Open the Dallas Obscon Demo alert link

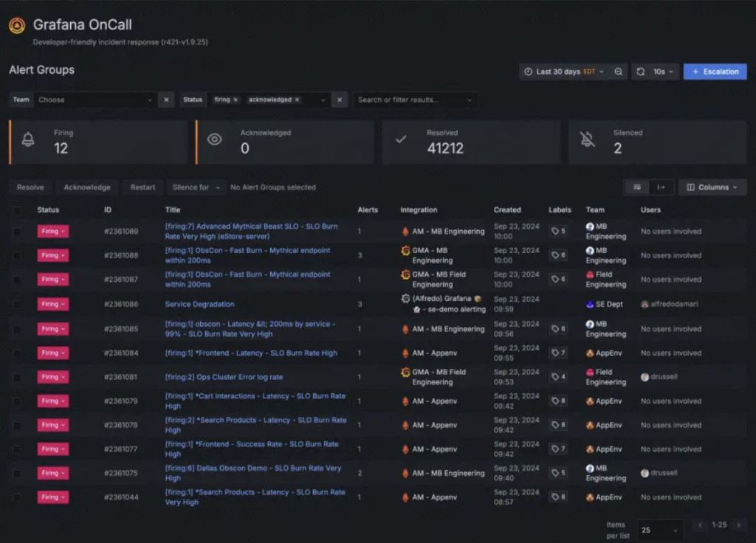[252, 473]
